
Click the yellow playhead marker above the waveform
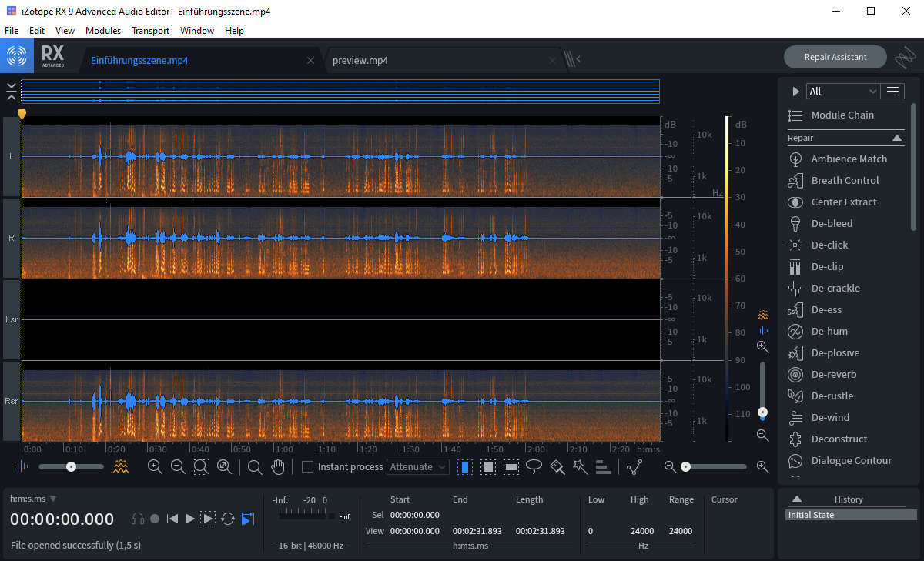(x=22, y=114)
